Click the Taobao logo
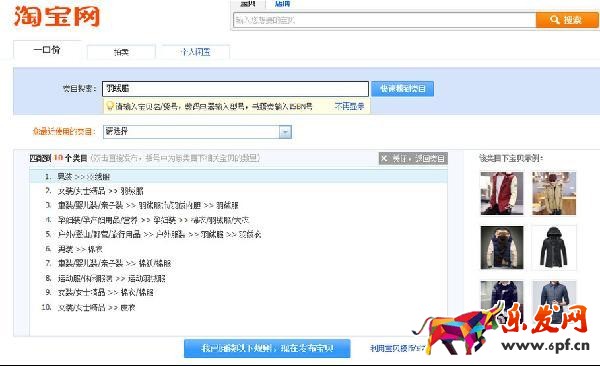The image size is (600, 366). click(57, 16)
